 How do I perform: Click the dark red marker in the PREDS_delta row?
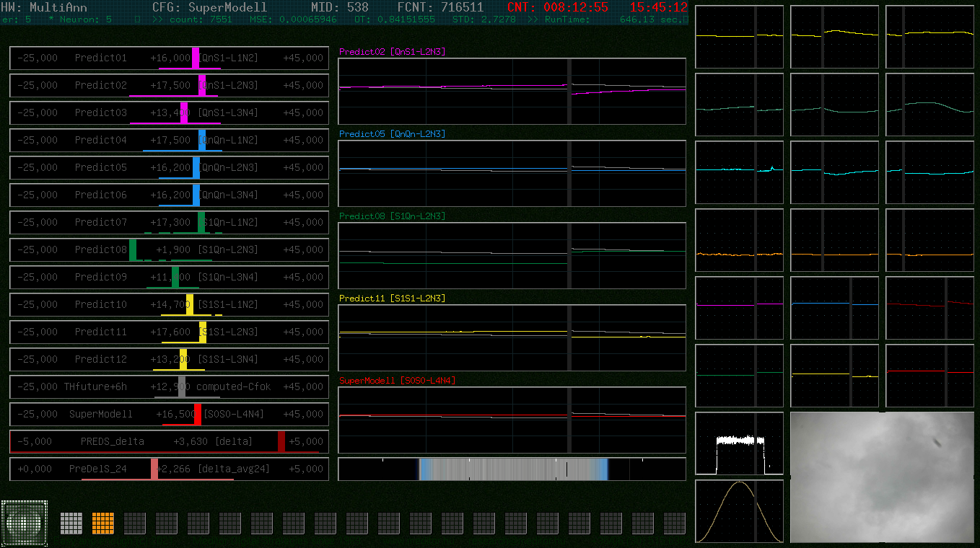point(281,441)
